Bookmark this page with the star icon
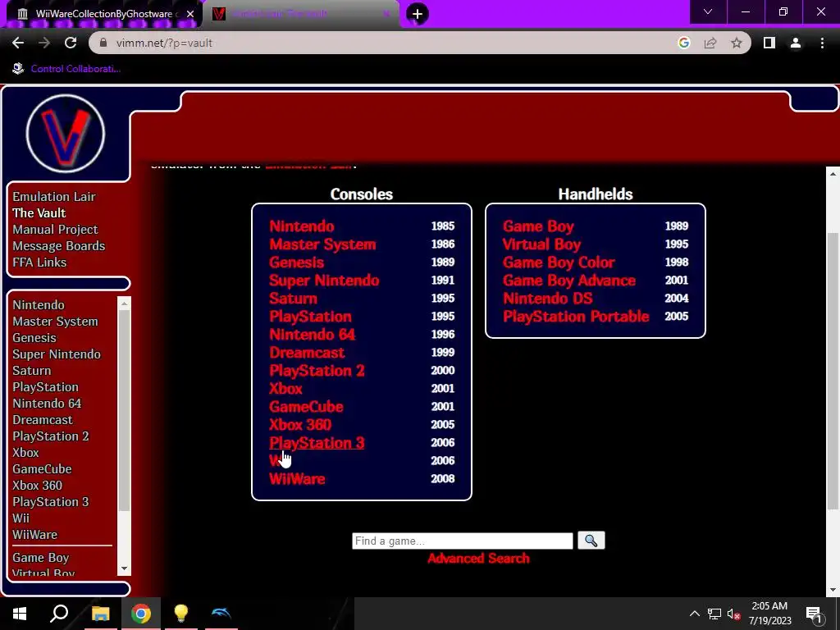840x630 pixels. point(737,43)
